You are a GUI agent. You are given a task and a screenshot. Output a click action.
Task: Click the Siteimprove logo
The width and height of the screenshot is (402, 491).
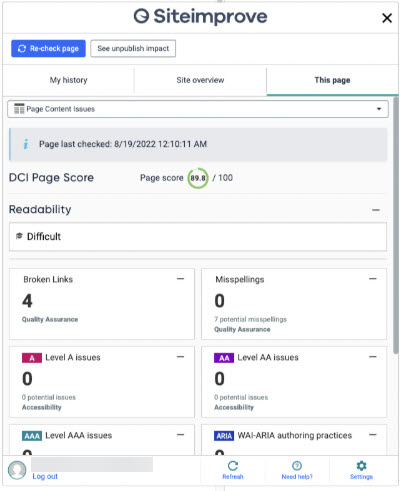point(200,16)
